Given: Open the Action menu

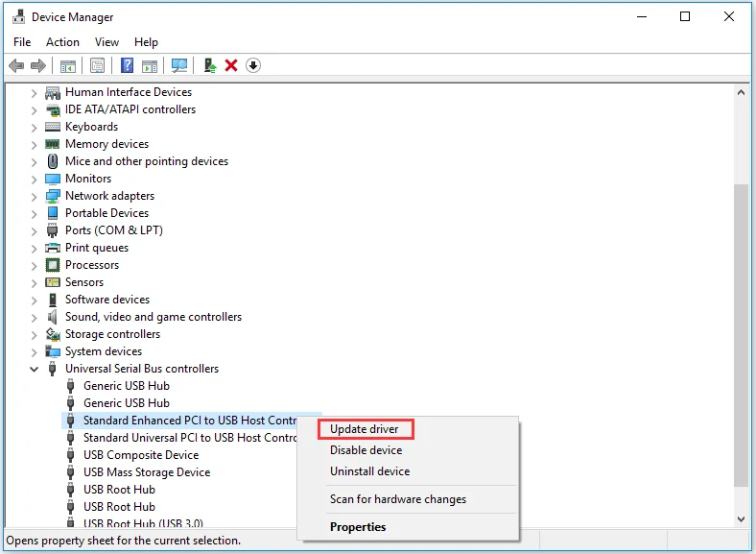Looking at the screenshot, I should [62, 42].
